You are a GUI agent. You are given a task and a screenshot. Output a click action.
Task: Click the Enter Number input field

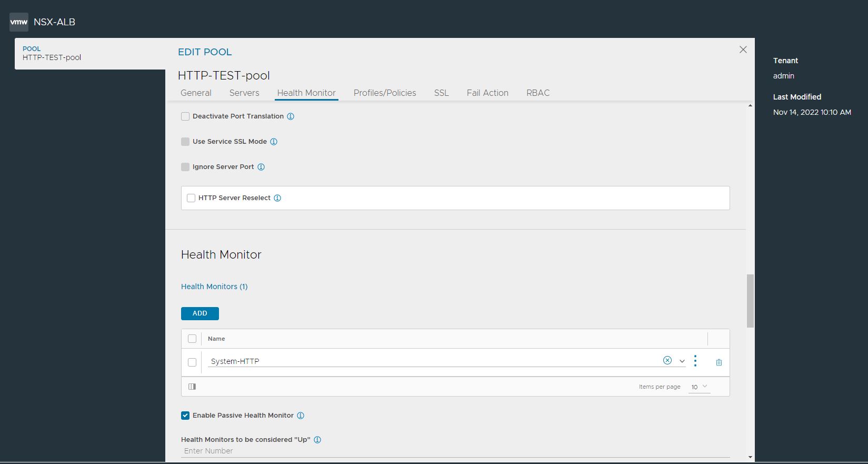point(455,451)
